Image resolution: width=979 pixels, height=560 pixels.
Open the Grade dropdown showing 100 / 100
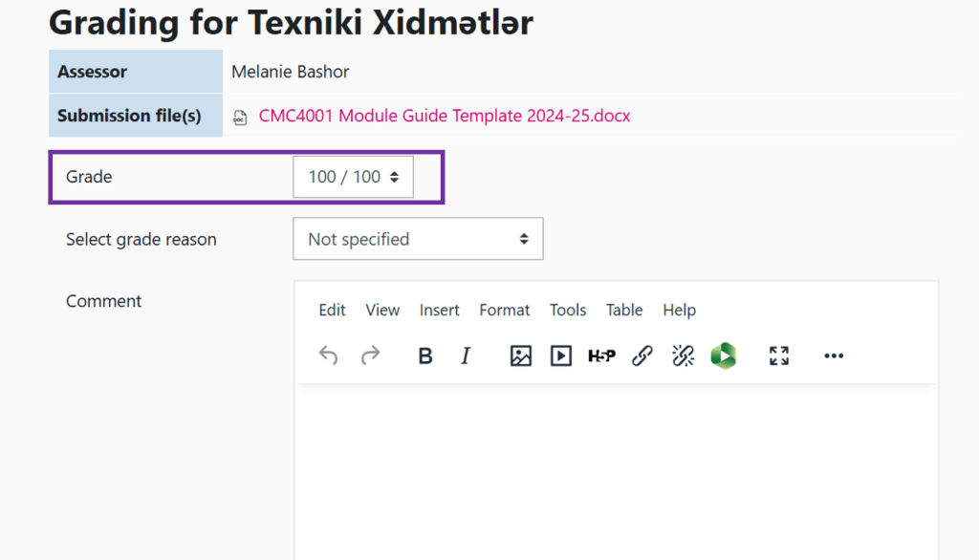tap(354, 177)
